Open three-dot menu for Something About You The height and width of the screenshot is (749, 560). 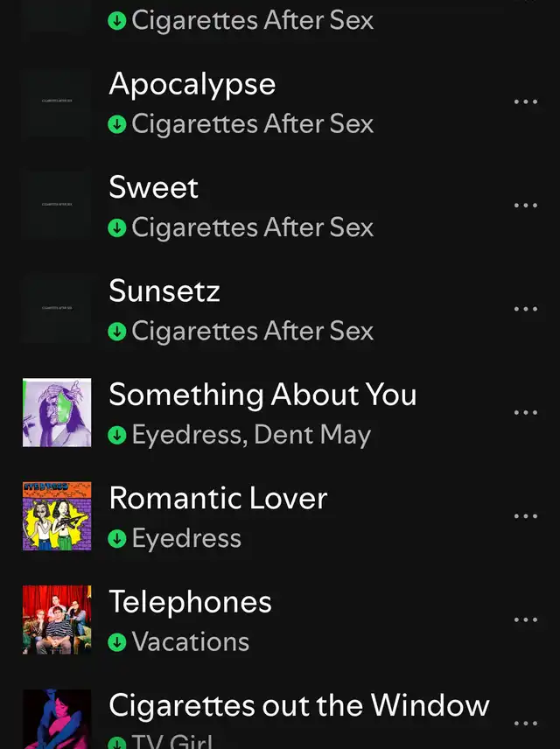pos(525,412)
